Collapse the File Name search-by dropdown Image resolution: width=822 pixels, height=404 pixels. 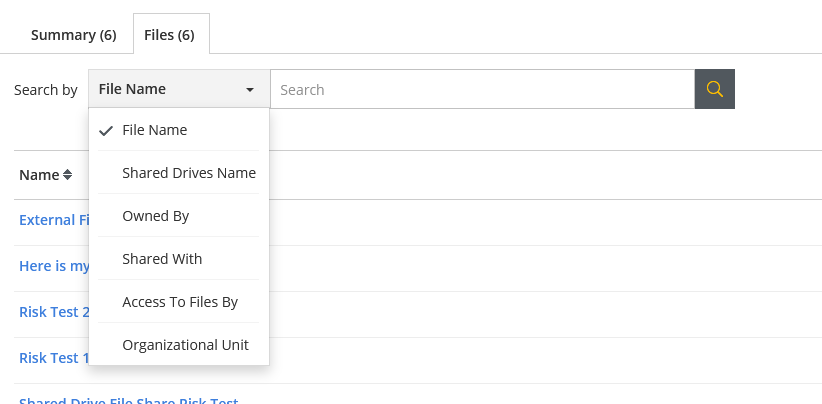tap(179, 89)
